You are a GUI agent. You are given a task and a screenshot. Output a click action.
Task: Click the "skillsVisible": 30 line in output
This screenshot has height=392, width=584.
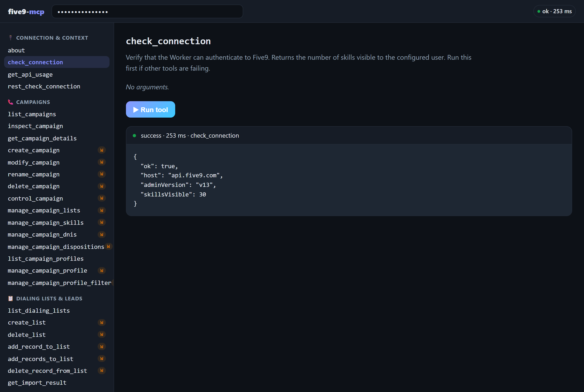click(x=173, y=194)
